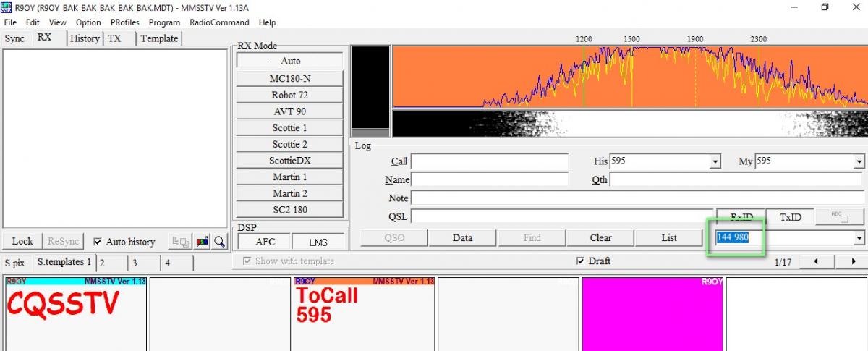The width and height of the screenshot is (868, 351).
Task: Click the orange spectrum display
Action: pyautogui.click(x=629, y=76)
